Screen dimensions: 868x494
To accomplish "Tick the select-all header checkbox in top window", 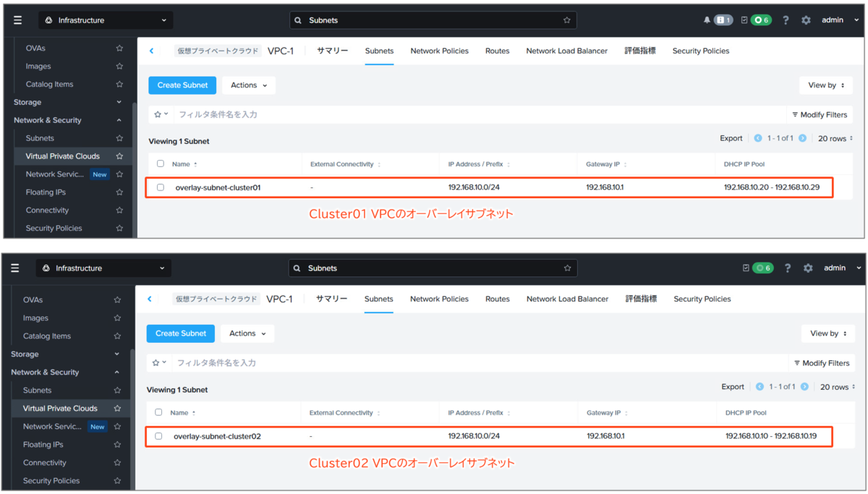I will click(161, 164).
